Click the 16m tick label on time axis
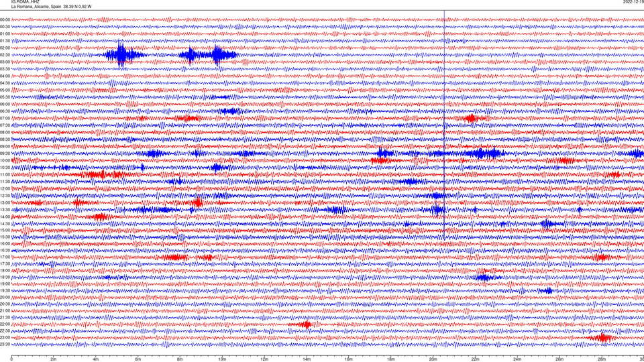The image size is (644, 362). click(349, 359)
